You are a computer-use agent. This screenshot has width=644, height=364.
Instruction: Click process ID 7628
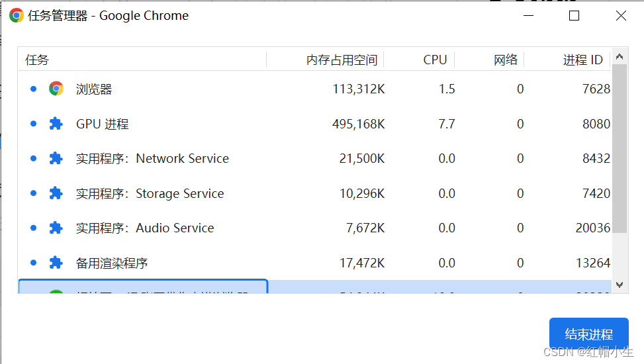(x=596, y=89)
